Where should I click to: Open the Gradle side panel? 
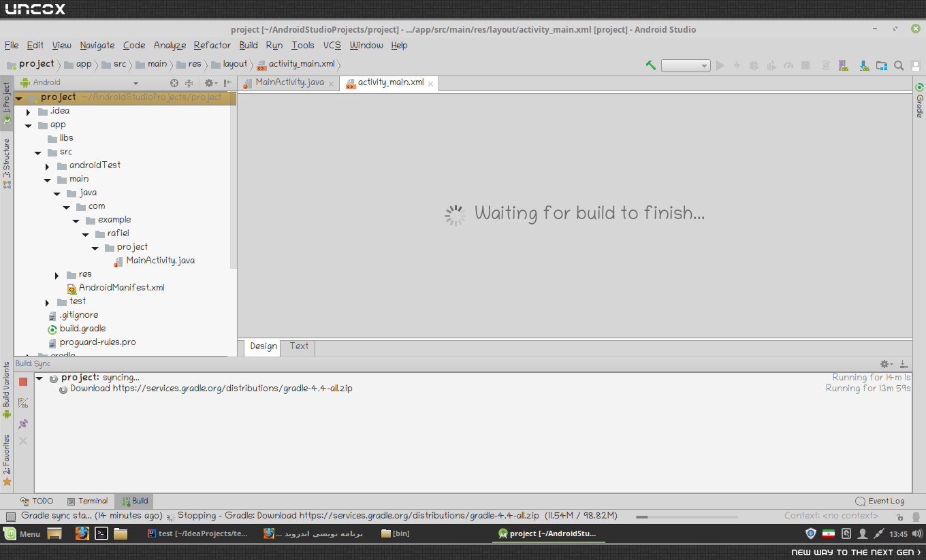point(919,101)
